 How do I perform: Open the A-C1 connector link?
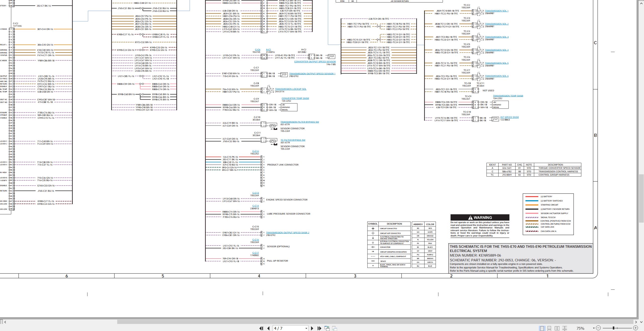point(268,50)
